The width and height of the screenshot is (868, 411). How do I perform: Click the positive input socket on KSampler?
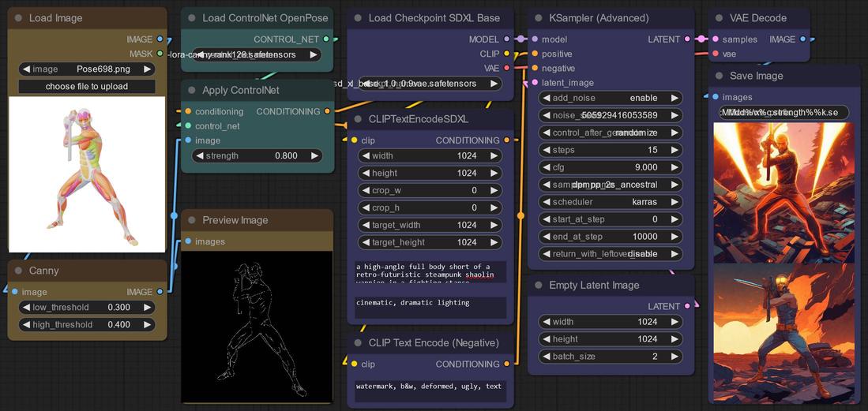tap(535, 54)
